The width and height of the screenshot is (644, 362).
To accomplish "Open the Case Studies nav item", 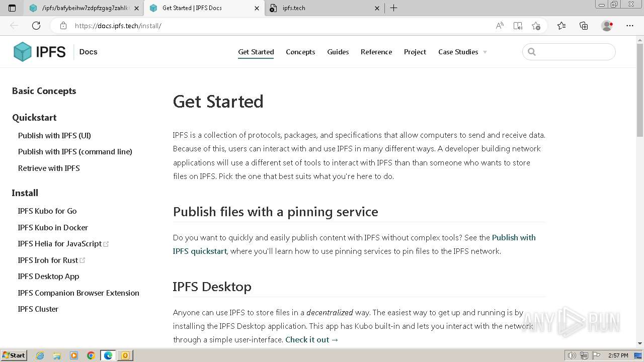I will (458, 52).
